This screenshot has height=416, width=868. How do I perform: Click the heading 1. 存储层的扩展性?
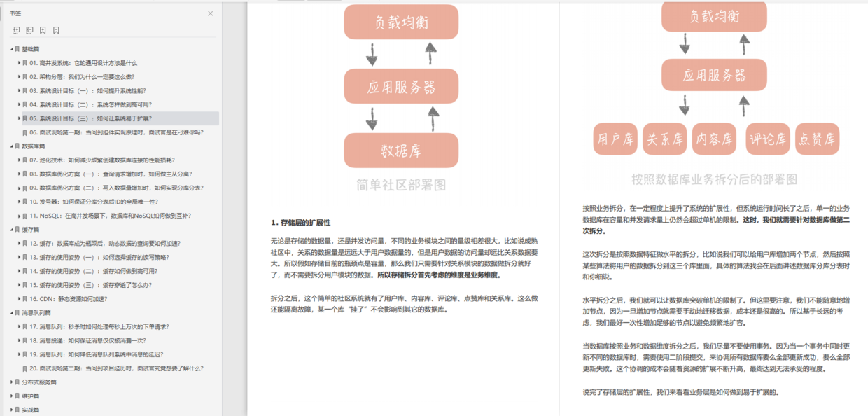point(300,223)
